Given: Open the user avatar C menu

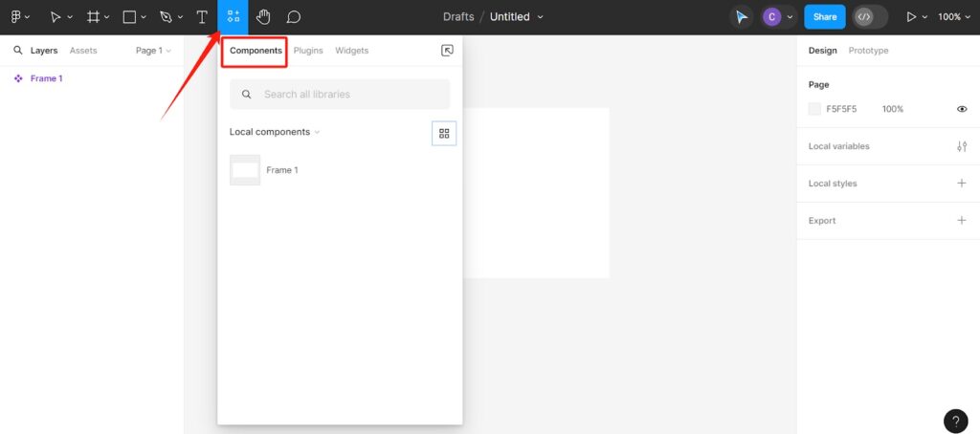Looking at the screenshot, I should [x=772, y=17].
